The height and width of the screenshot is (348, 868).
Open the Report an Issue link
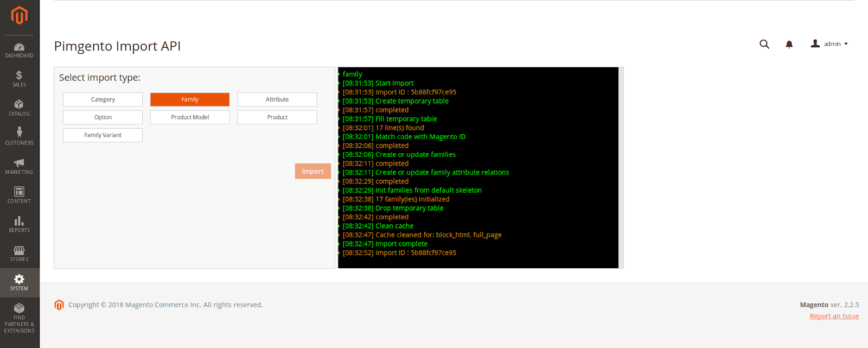click(x=834, y=316)
